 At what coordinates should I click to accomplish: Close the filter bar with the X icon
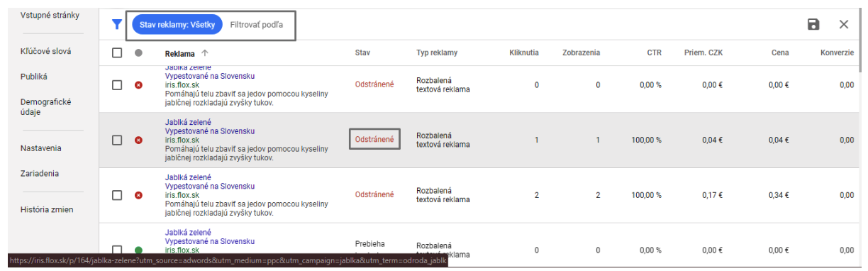(844, 24)
